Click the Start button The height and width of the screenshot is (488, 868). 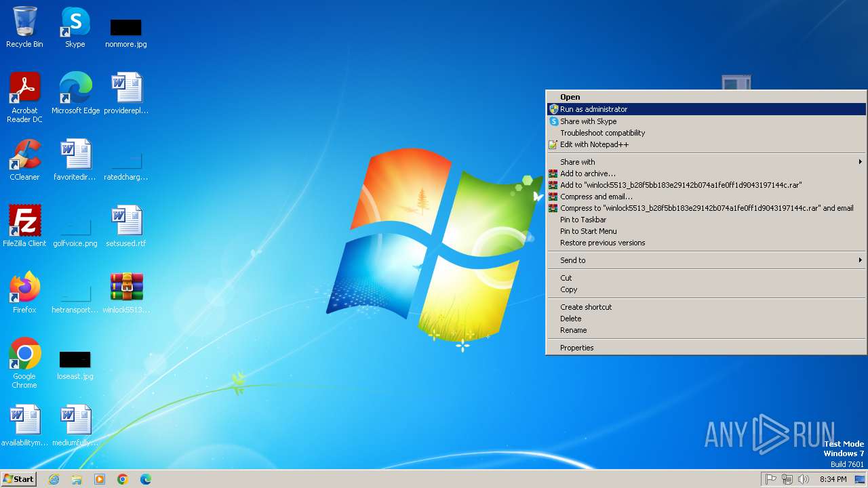(18, 479)
